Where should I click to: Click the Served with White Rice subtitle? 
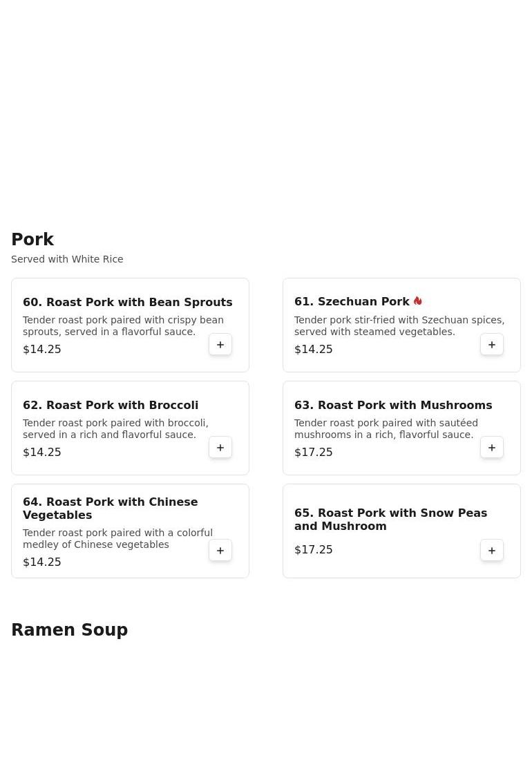(x=67, y=259)
